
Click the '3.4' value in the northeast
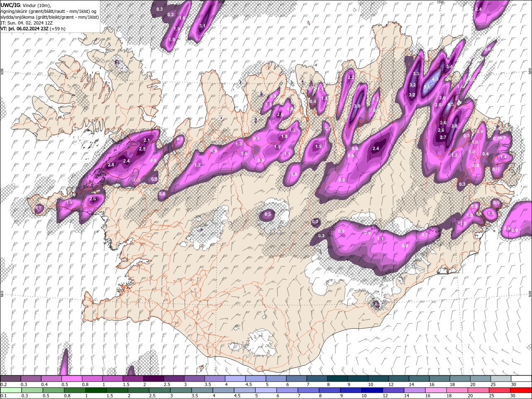point(449,66)
